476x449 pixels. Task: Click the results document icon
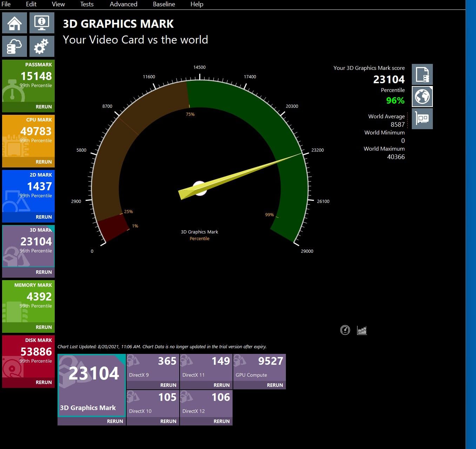(x=422, y=74)
